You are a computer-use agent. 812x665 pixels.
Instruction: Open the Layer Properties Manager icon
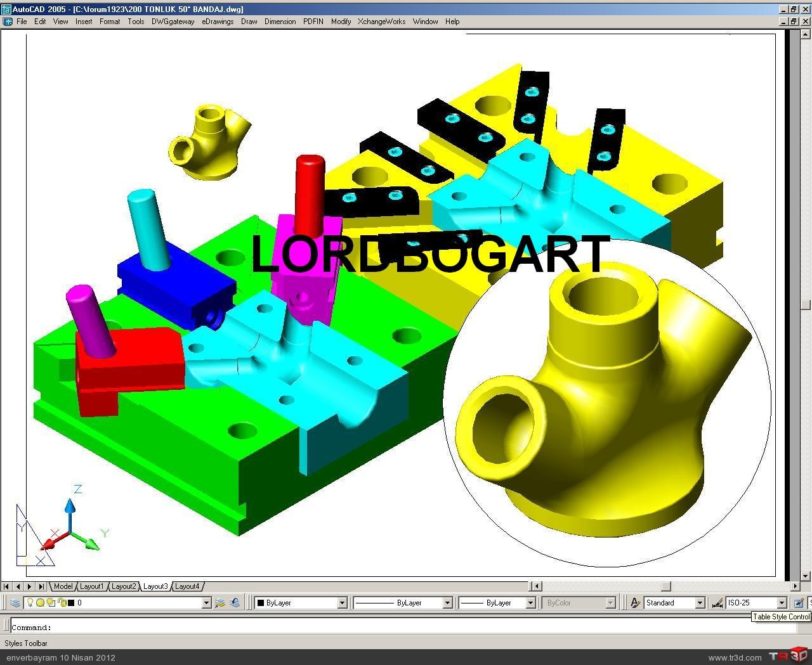click(x=15, y=603)
